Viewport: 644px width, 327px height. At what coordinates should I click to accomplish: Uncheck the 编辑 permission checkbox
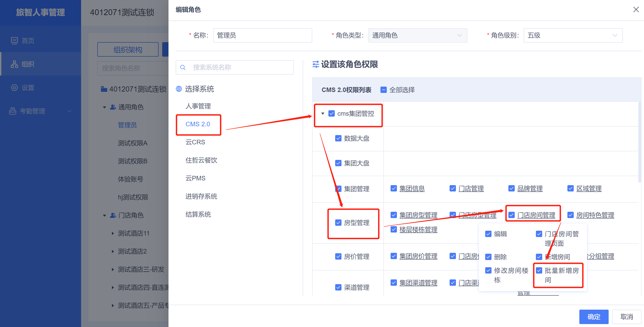tap(488, 234)
